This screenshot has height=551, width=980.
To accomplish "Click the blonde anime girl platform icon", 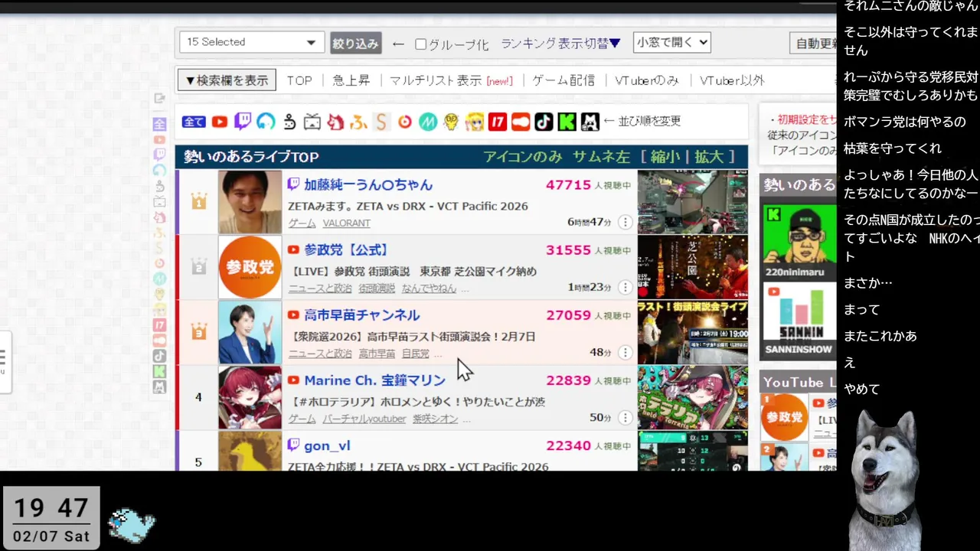I will pyautogui.click(x=475, y=121).
